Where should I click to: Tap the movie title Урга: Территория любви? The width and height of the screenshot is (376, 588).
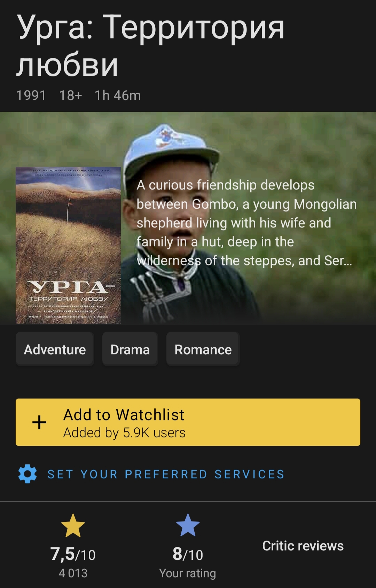(151, 46)
